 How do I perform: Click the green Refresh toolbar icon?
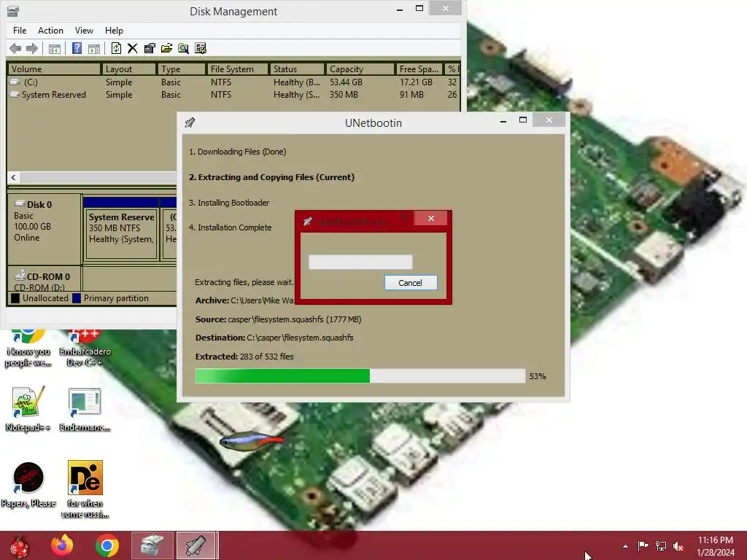(x=116, y=48)
